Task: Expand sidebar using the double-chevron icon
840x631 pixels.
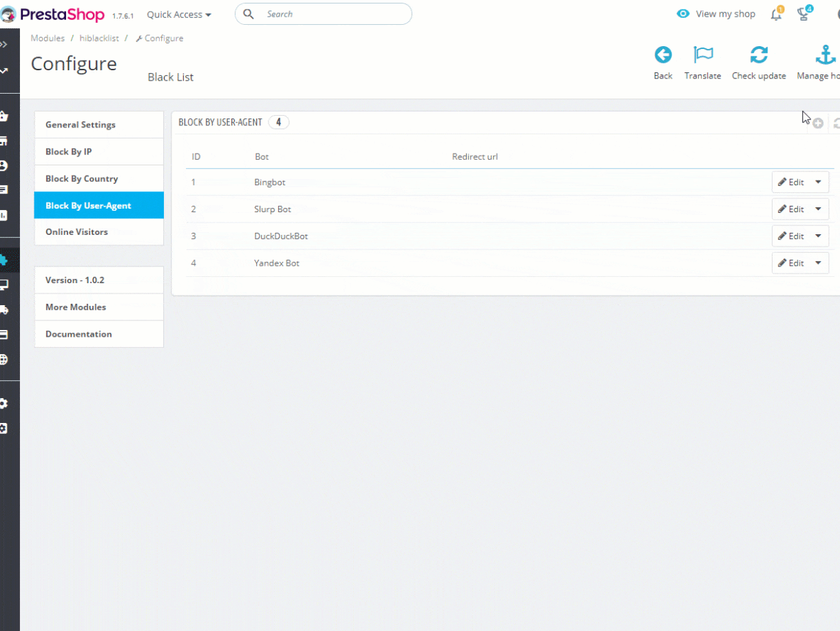Action: pos(3,45)
